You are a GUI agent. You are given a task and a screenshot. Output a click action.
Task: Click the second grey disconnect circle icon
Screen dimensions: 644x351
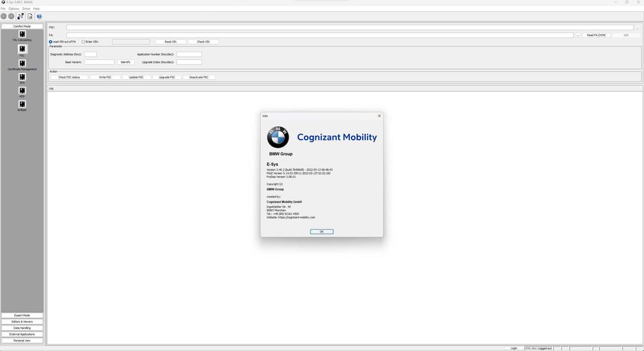click(12, 16)
